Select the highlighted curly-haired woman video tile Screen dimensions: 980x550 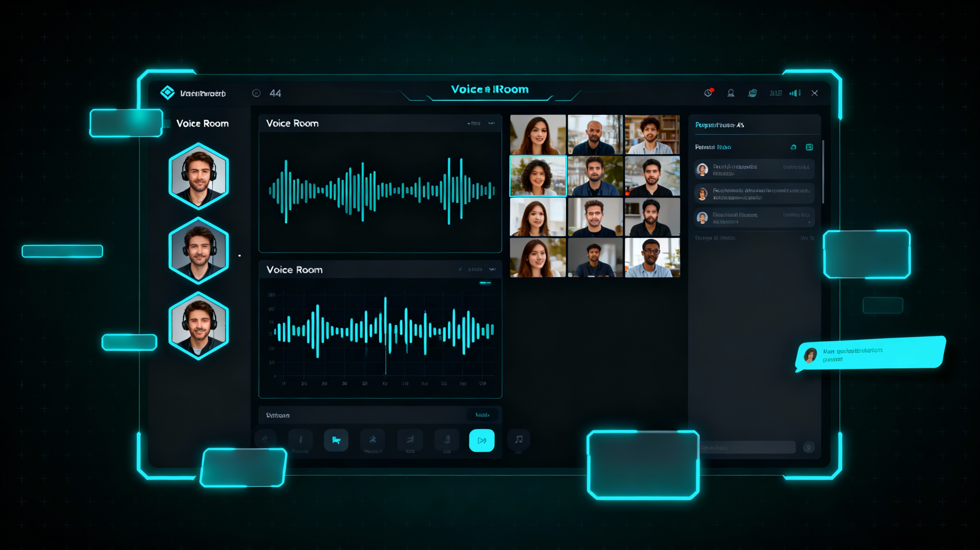pos(537,176)
